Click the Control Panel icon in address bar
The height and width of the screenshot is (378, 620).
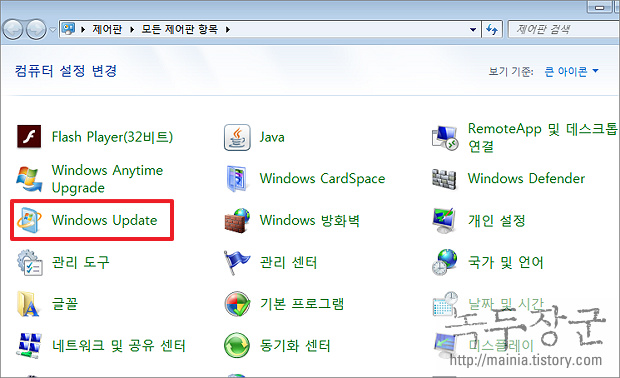68,29
